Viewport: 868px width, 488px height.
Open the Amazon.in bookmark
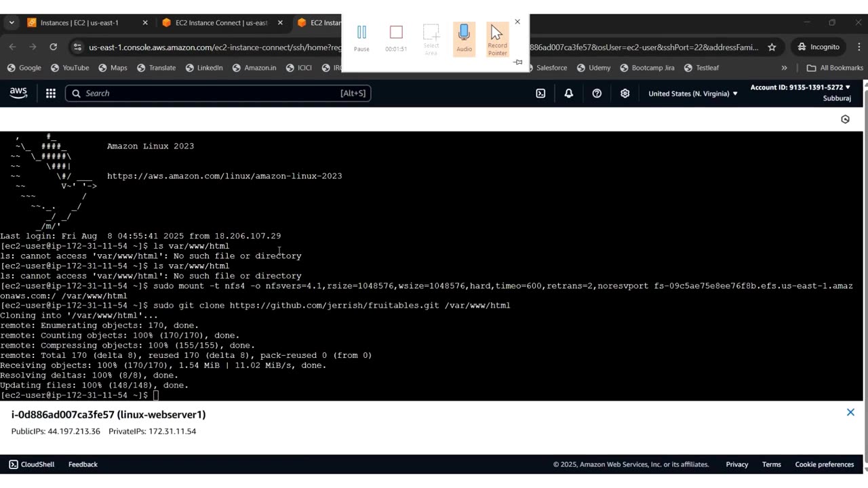tap(254, 68)
